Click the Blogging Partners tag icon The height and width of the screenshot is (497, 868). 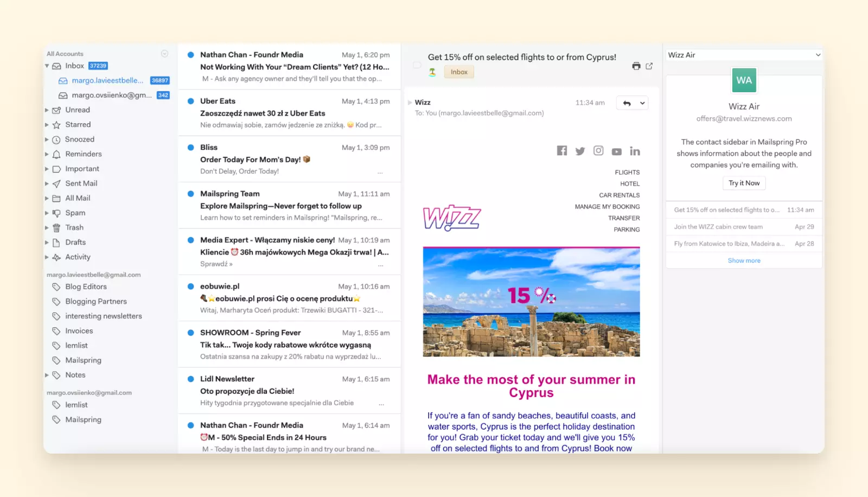56,302
